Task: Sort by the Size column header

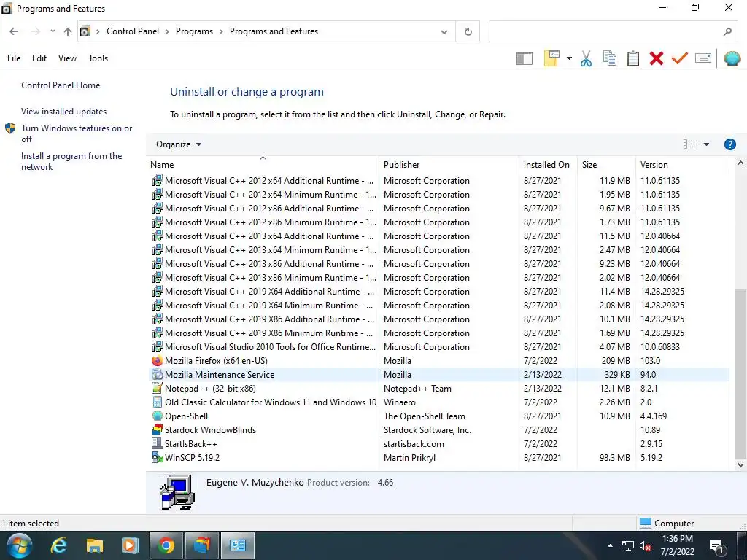Action: click(x=606, y=165)
